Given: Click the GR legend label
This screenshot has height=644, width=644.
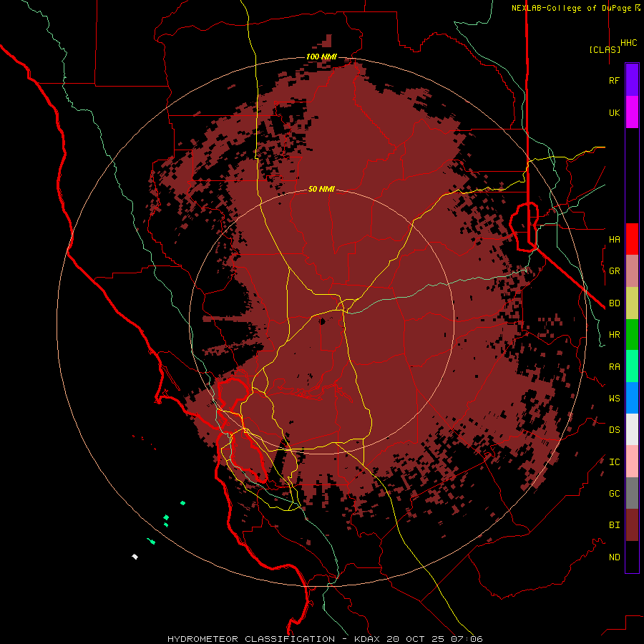Looking at the screenshot, I should pos(614,271).
